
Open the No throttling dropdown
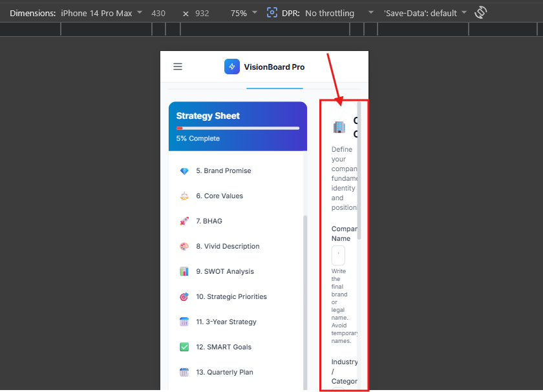339,13
